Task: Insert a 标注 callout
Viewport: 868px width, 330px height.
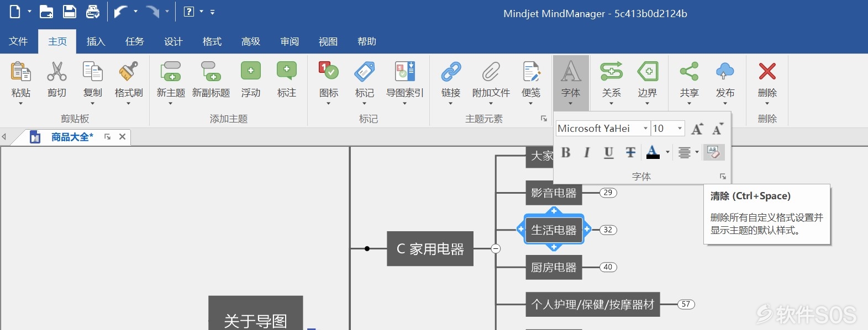Action: (x=286, y=79)
